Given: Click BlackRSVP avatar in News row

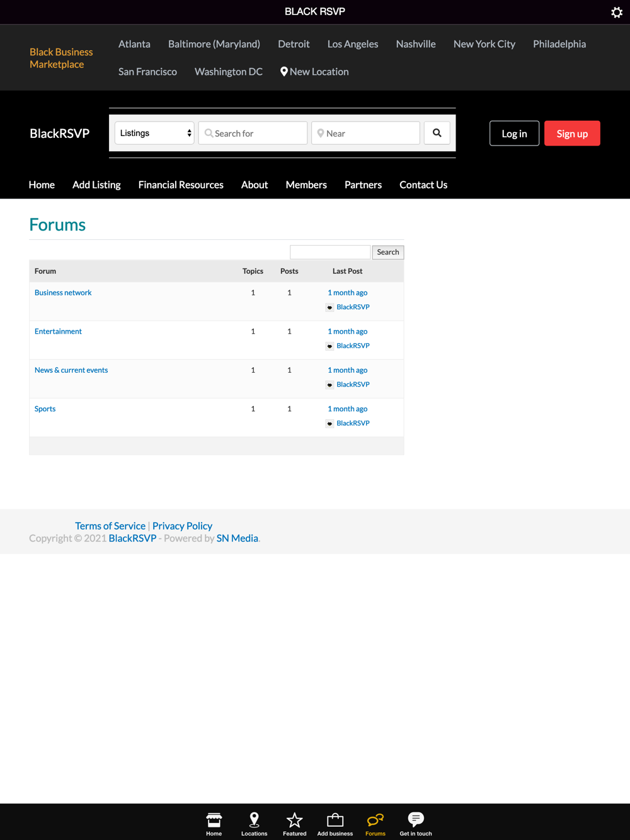Looking at the screenshot, I should point(329,385).
